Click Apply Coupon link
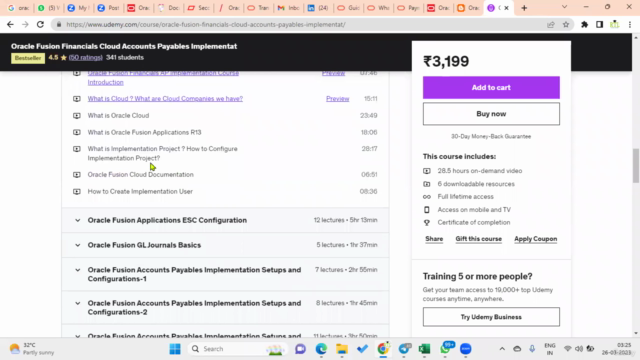 click(x=536, y=239)
